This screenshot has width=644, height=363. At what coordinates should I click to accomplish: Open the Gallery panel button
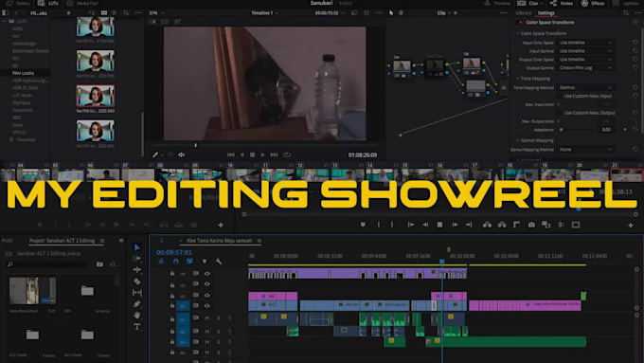19,3
